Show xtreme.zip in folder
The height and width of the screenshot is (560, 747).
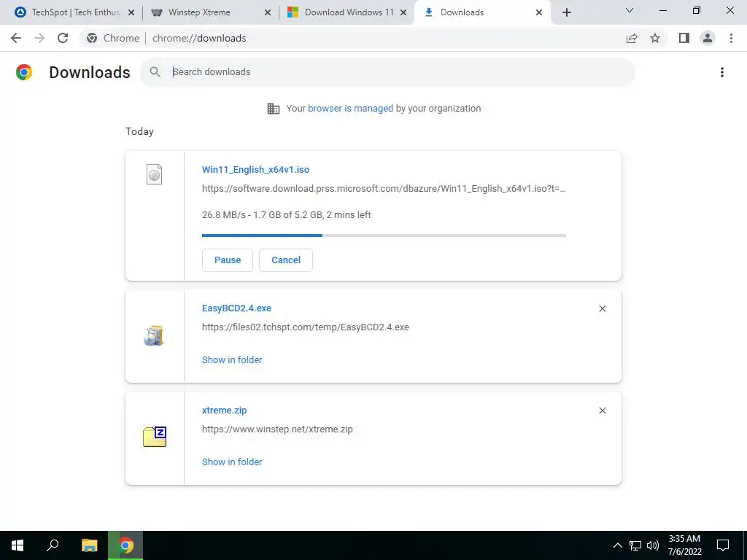[x=231, y=462]
